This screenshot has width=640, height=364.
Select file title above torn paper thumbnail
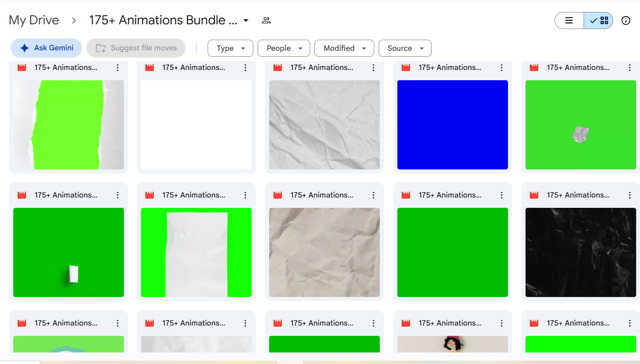[66, 67]
